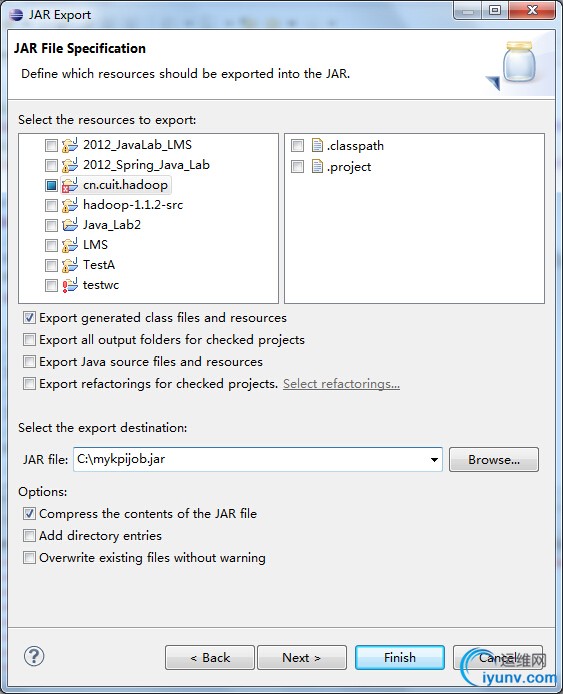Screen dimensions: 563x694
Task: Open help via the question mark icon
Action: [34, 656]
